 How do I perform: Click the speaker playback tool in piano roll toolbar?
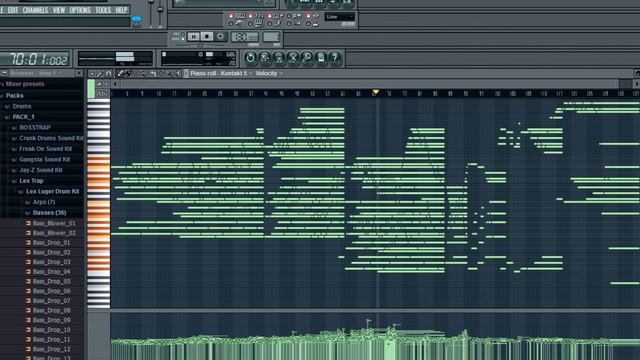point(177,73)
